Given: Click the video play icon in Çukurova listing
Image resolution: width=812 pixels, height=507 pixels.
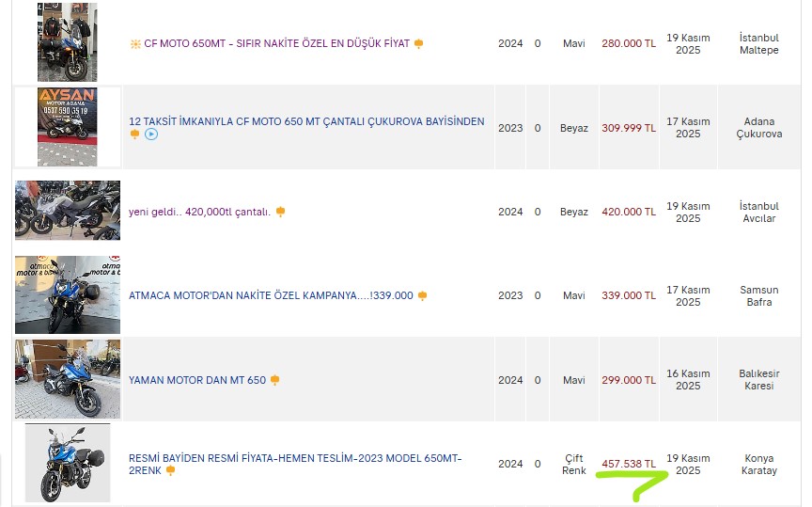Looking at the screenshot, I should 151,135.
